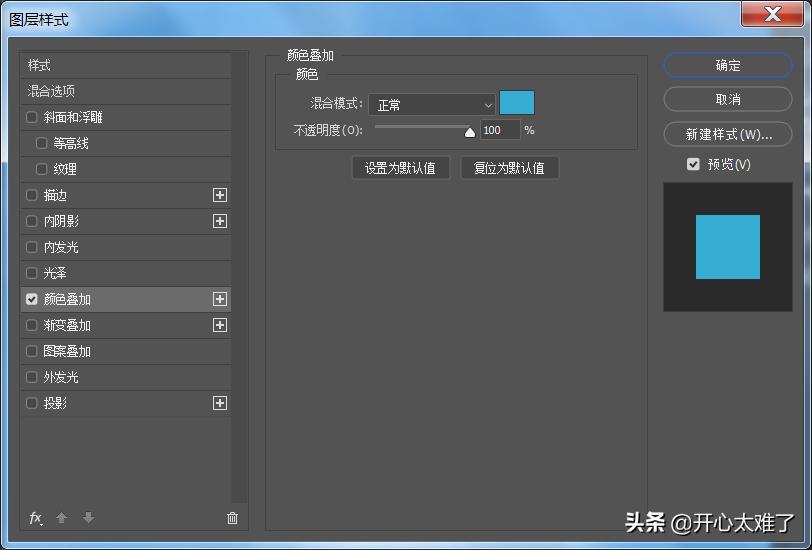Click the 设置为默认值 button
Viewport: 812px width, 550px height.
(x=400, y=168)
